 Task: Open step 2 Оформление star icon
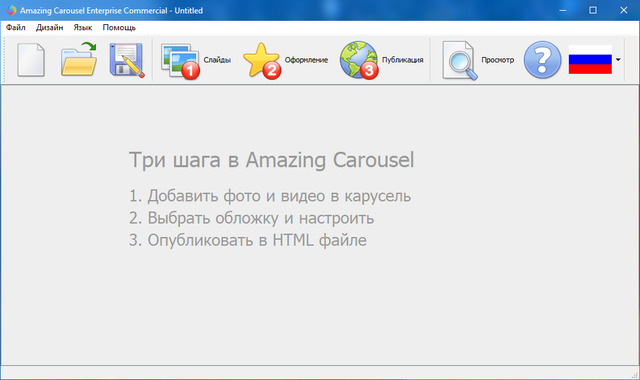(262, 60)
